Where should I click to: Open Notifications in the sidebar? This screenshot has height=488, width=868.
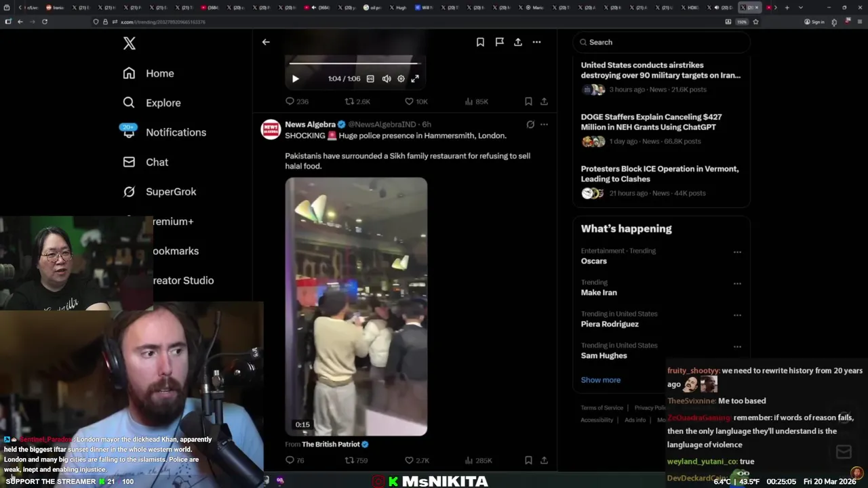pos(164,132)
